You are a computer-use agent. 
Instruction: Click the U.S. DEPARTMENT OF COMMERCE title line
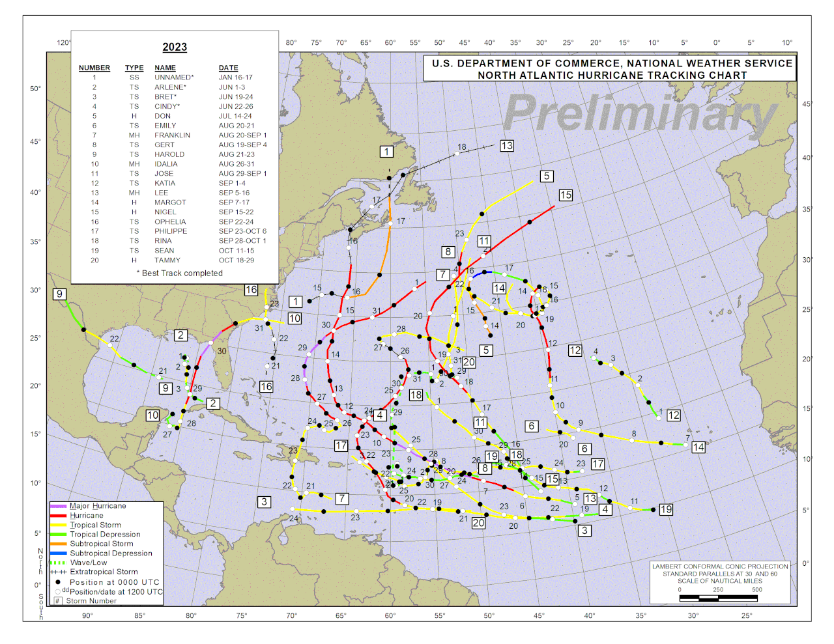(x=612, y=63)
